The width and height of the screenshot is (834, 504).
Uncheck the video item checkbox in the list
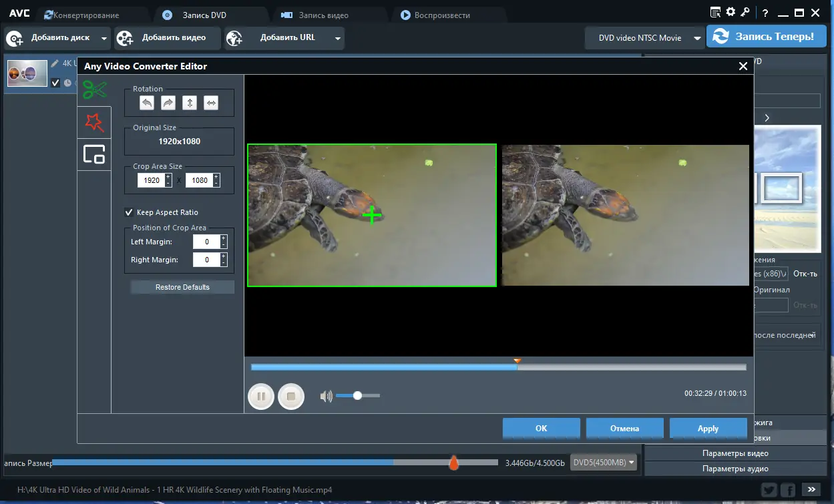coord(55,83)
